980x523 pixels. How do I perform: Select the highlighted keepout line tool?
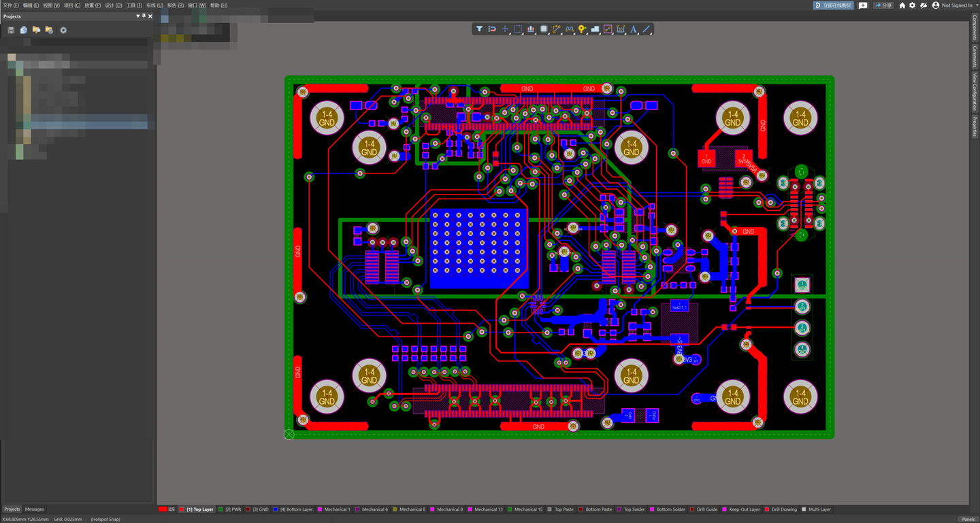tap(608, 29)
